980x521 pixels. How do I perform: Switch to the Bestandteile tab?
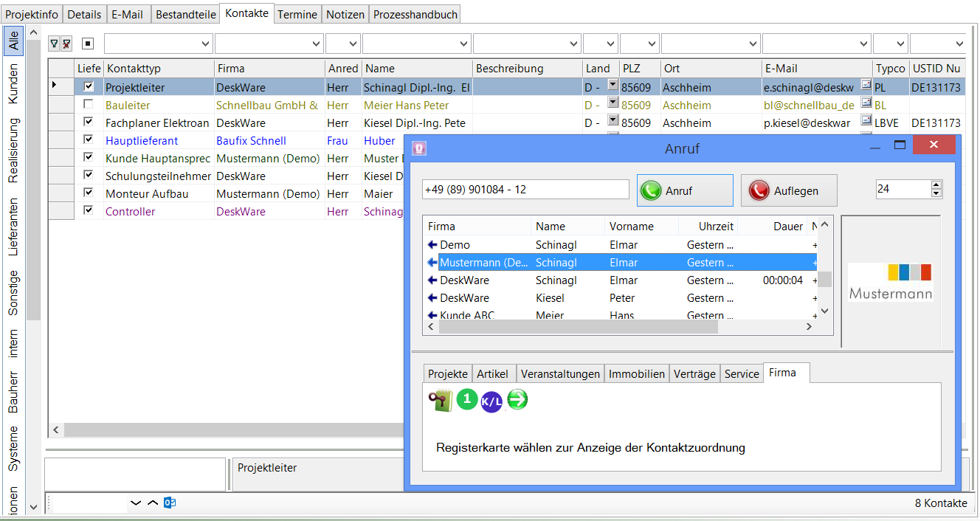click(186, 14)
